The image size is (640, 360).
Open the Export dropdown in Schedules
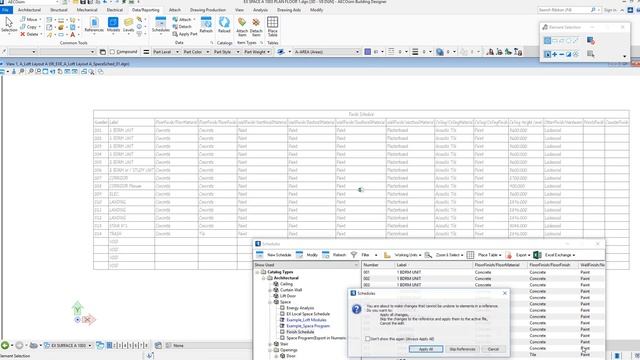tap(518, 255)
